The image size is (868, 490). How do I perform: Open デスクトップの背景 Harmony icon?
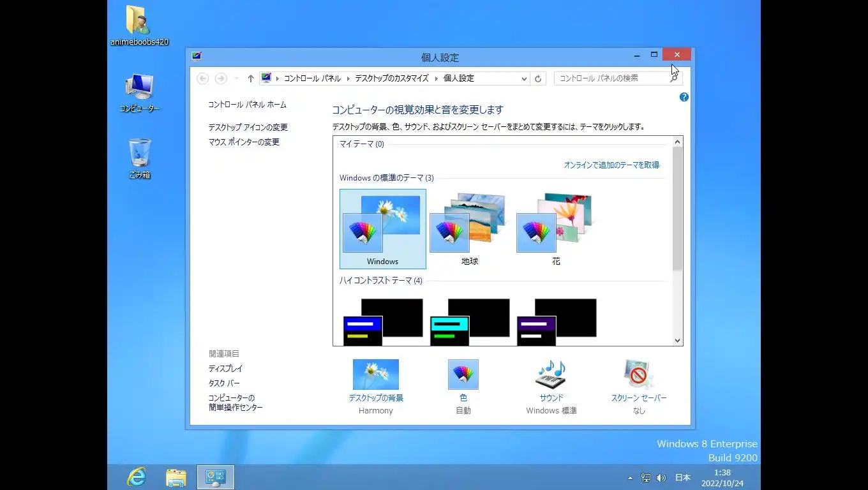pos(376,375)
